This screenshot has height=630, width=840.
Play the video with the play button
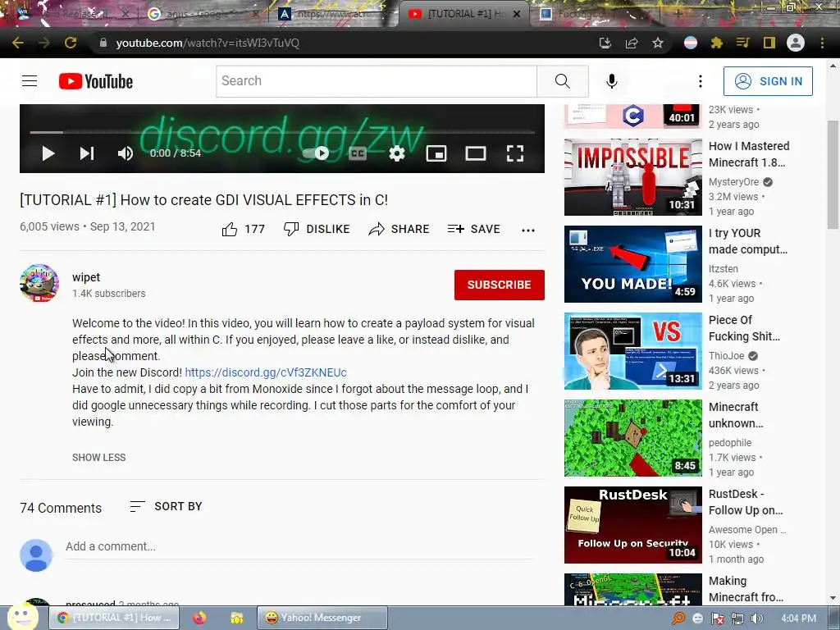coord(48,153)
